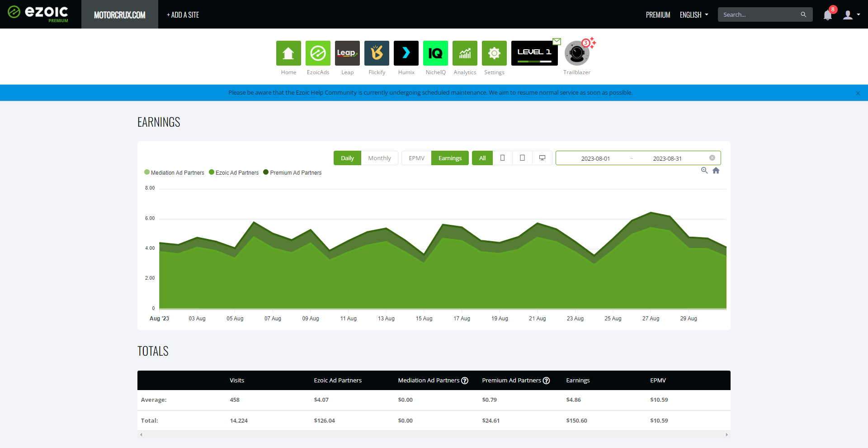Select total earnings value $150.60
Viewport: 868px width, 448px height.
576,421
